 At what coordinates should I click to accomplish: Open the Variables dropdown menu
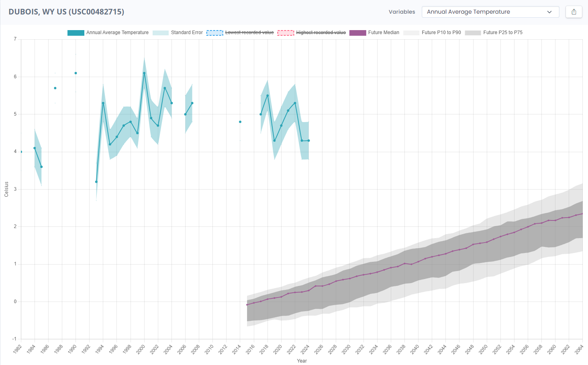490,12
